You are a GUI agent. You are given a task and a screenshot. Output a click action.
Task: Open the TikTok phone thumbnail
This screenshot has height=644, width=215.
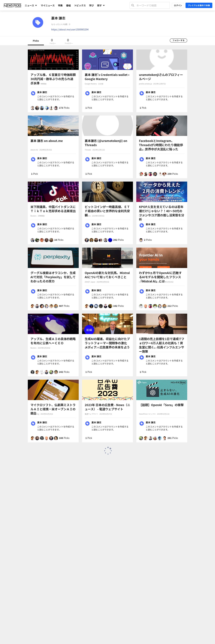[x=53, y=191]
